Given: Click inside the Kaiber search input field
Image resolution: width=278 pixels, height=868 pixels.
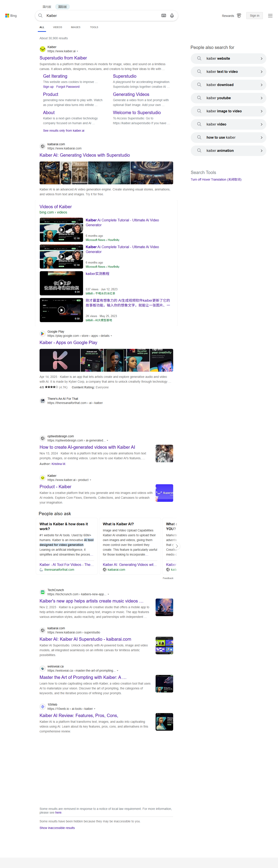Looking at the screenshot, I should tap(101, 16).
